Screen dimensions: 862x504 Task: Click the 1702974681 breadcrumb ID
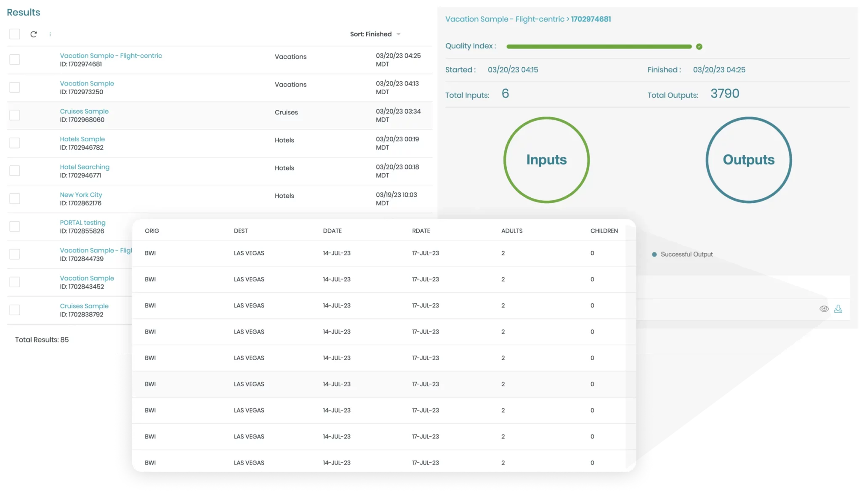591,19
